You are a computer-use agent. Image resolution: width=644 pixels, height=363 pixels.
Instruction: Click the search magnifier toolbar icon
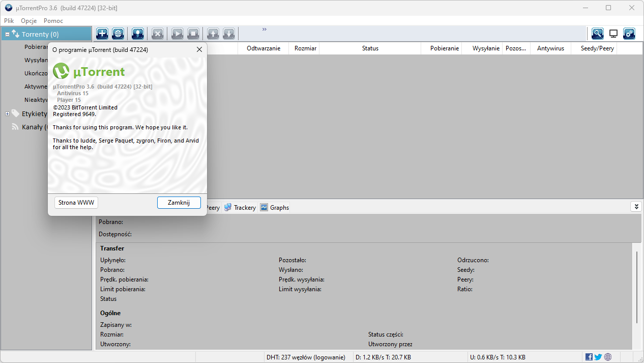click(598, 34)
